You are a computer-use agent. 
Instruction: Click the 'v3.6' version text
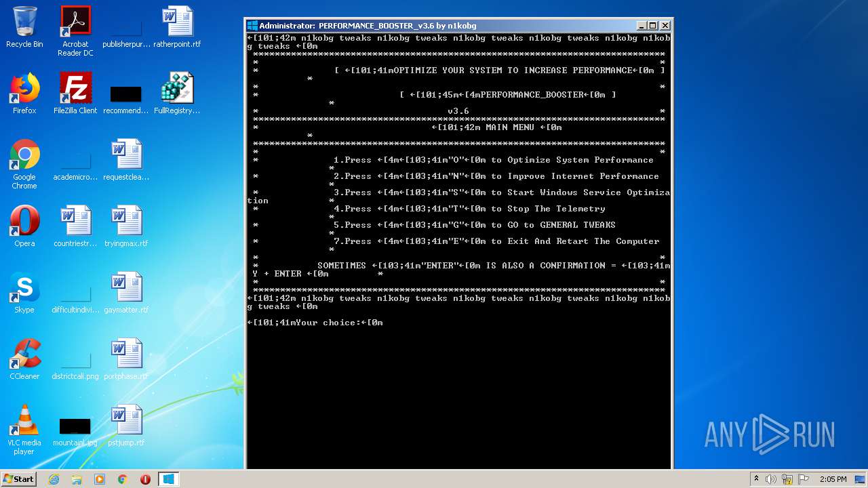458,111
